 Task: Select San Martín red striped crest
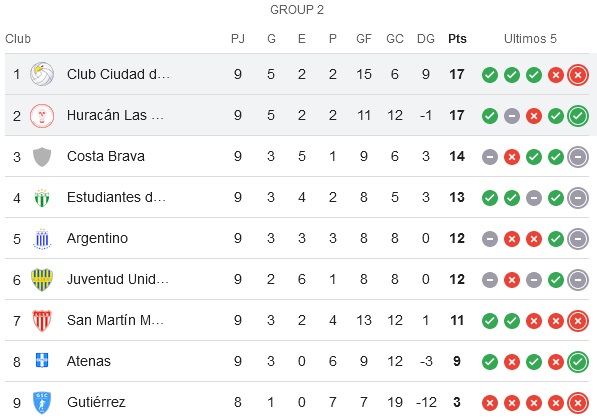pyautogui.click(x=42, y=321)
